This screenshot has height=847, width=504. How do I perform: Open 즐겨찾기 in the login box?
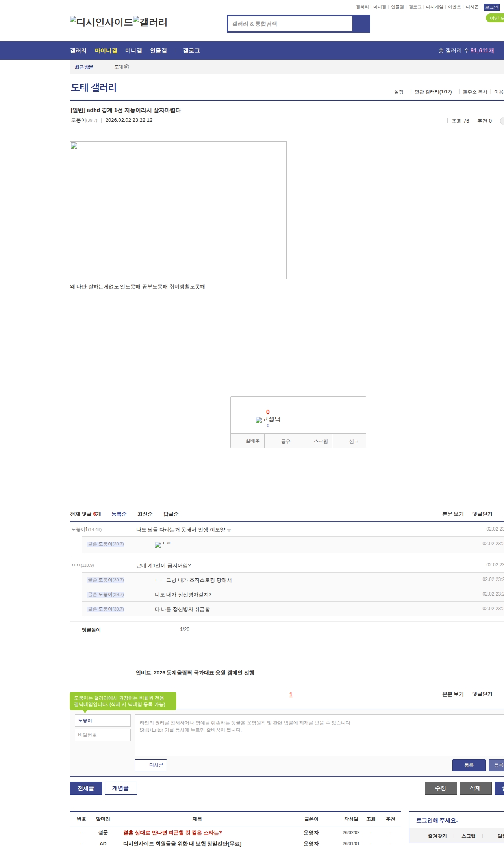point(437,836)
